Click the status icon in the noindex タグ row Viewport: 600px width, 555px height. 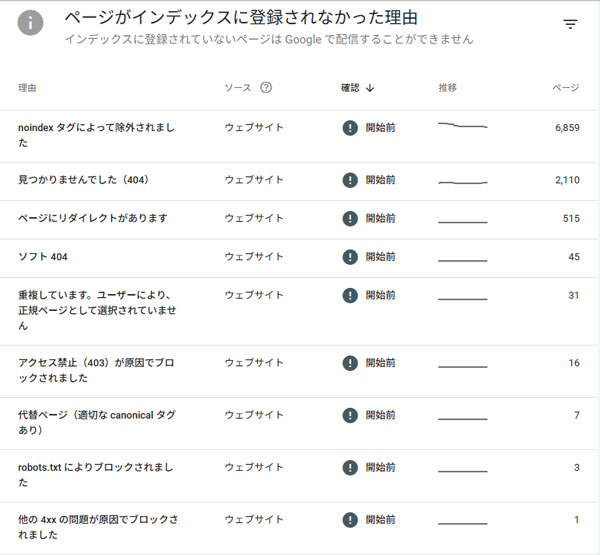point(350,128)
